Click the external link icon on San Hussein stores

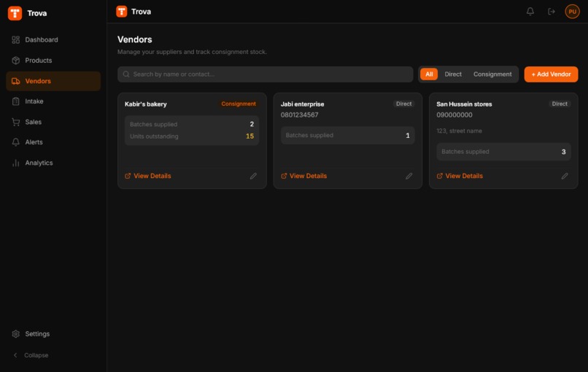coord(439,176)
